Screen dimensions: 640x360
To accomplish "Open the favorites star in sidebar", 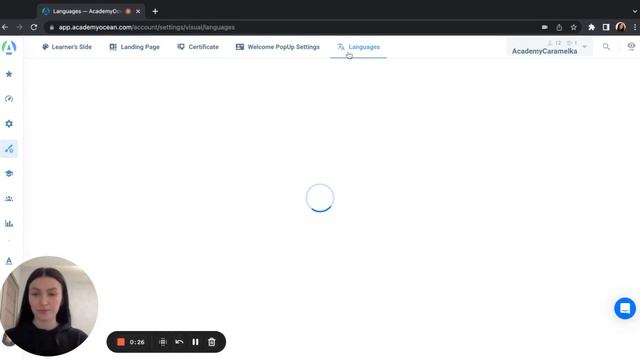I will (9, 74).
